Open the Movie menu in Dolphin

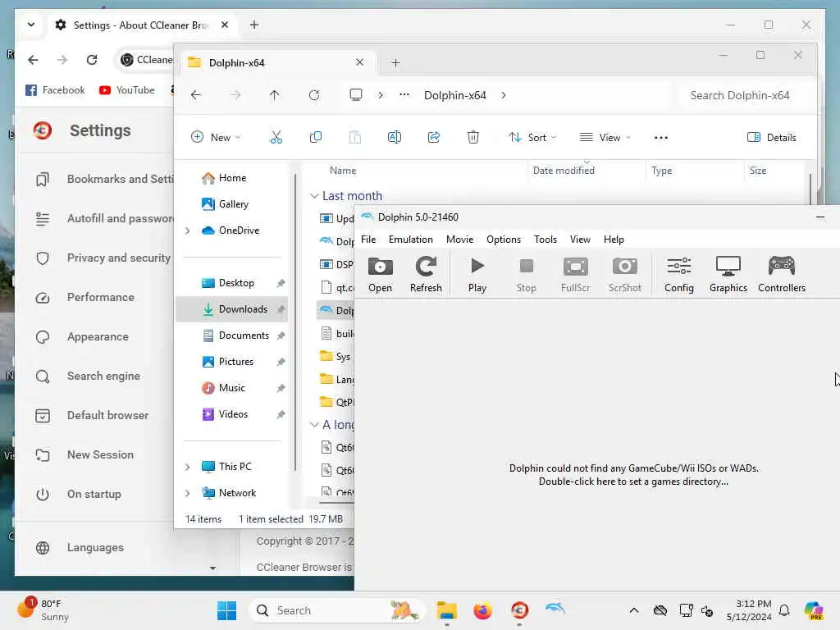[x=459, y=240]
